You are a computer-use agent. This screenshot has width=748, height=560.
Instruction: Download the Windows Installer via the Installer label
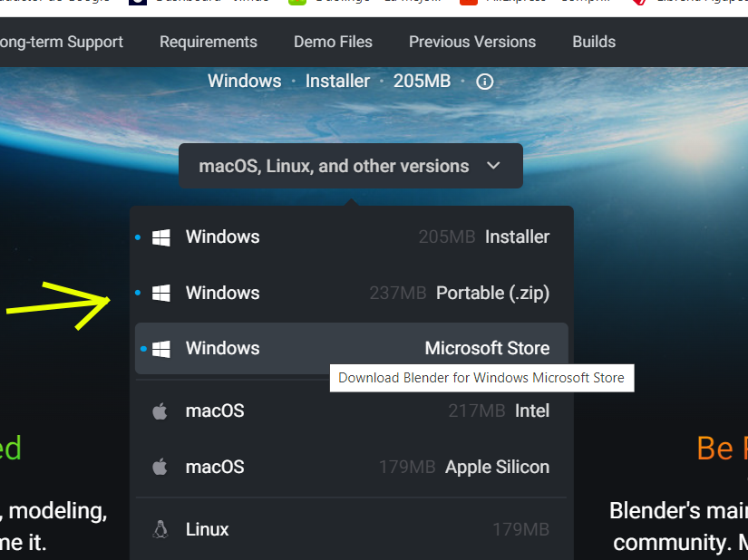[517, 237]
